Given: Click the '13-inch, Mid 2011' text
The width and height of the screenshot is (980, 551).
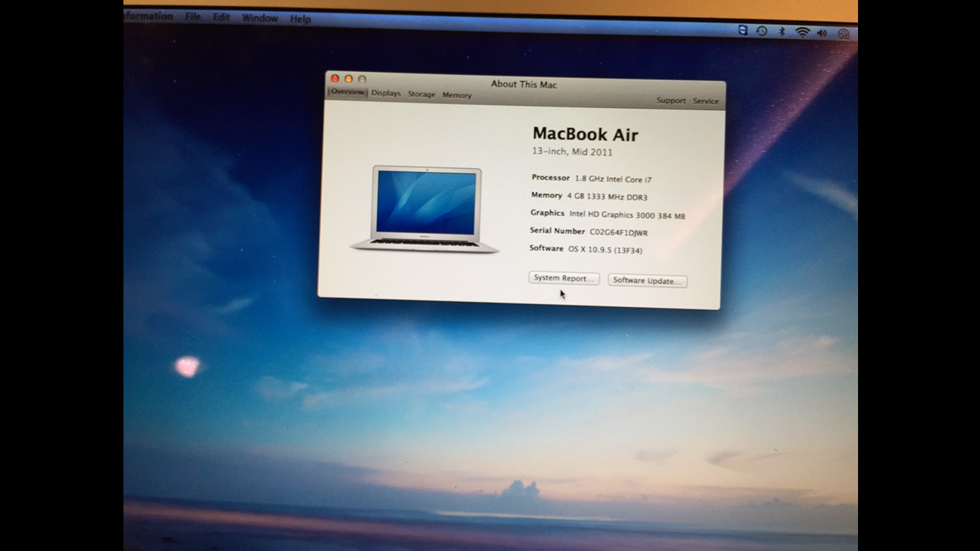Looking at the screenshot, I should [x=572, y=152].
